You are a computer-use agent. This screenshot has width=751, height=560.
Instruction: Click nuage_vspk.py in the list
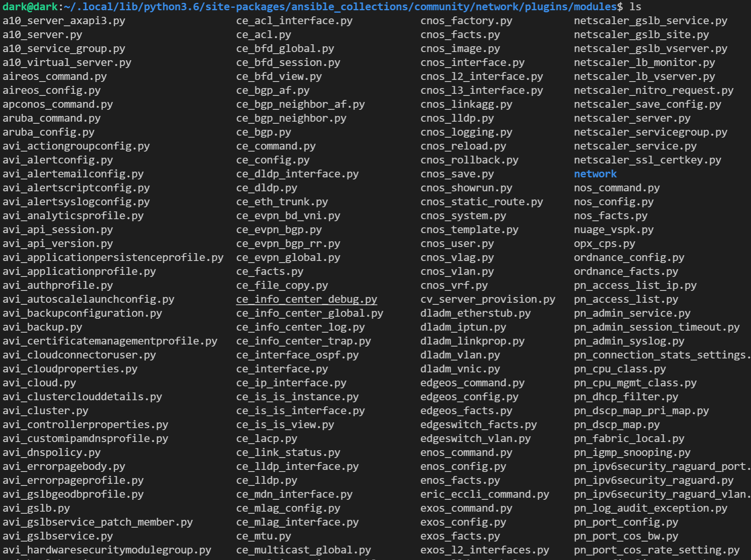[613, 229]
